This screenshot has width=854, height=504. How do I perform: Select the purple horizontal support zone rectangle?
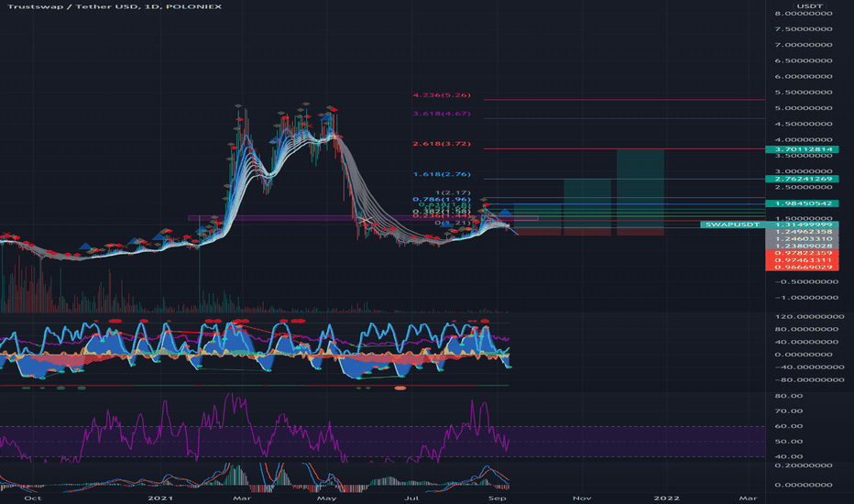(363, 218)
